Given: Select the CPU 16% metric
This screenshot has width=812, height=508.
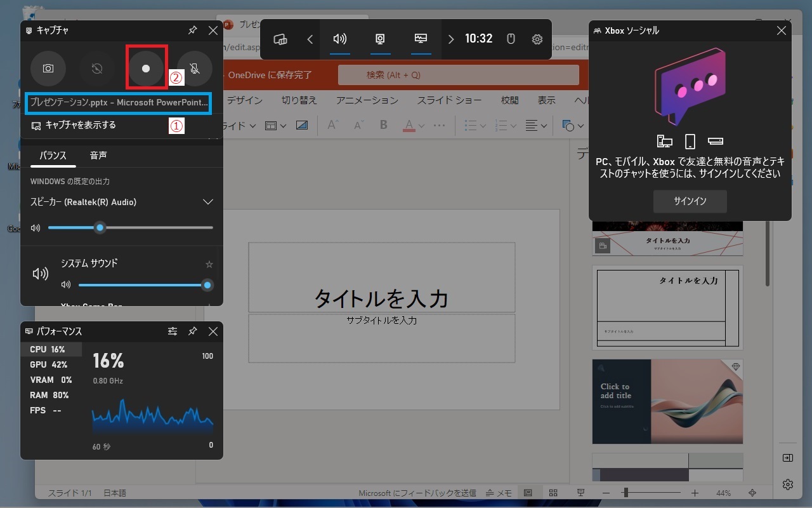Looking at the screenshot, I should tap(51, 349).
